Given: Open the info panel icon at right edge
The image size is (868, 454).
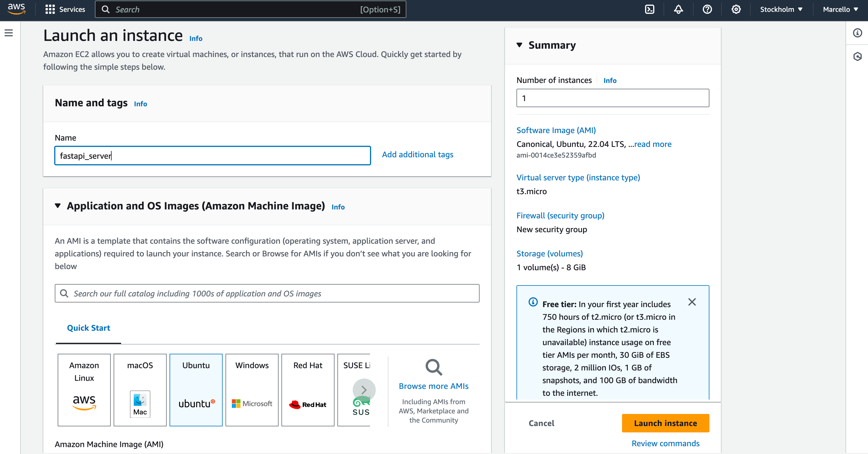Looking at the screenshot, I should 857,33.
